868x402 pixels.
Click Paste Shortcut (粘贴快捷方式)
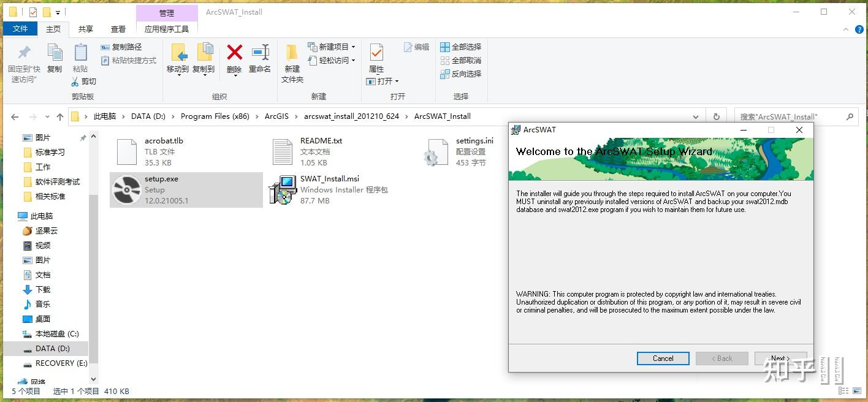click(128, 60)
